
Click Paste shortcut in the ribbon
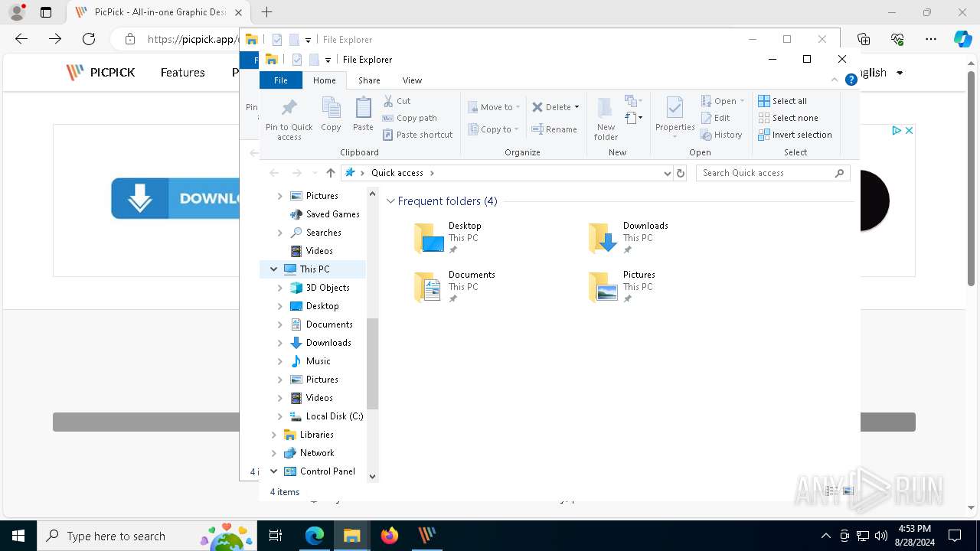[417, 135]
